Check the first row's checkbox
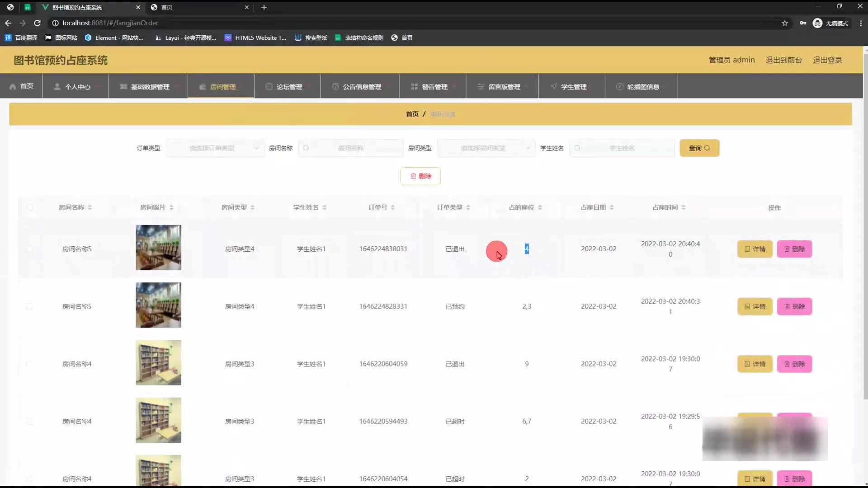 29,249
